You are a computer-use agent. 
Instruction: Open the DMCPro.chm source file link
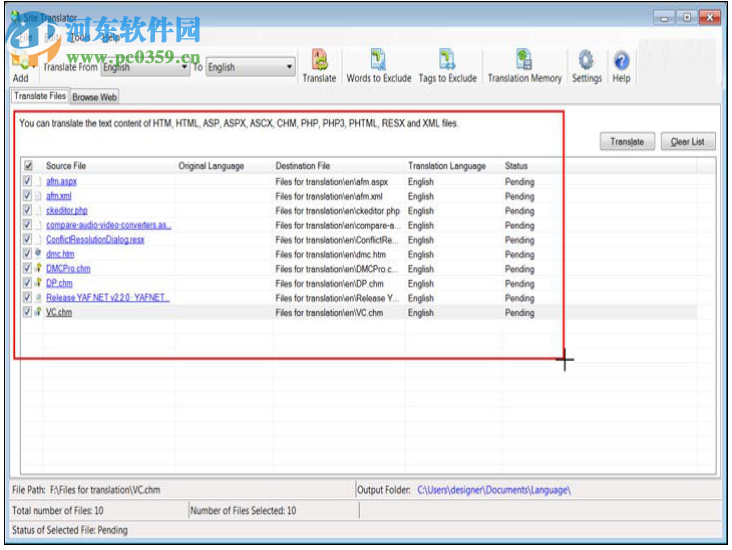tap(68, 269)
